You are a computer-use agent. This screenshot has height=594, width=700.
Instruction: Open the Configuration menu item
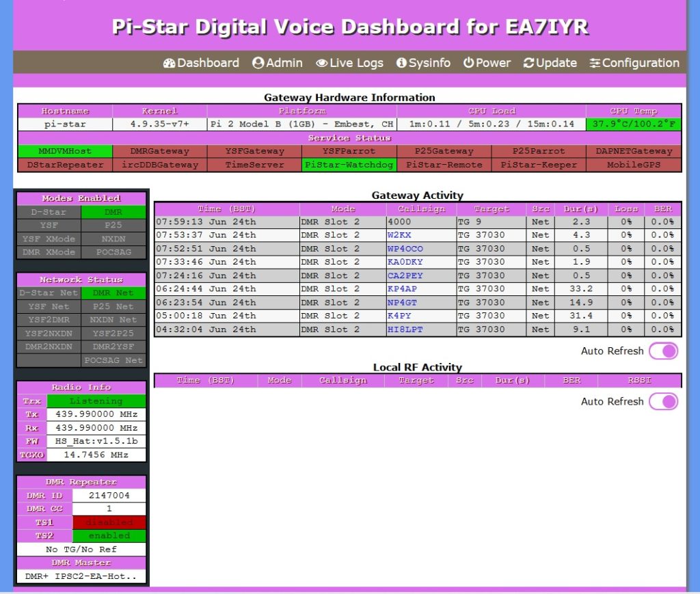tap(641, 64)
